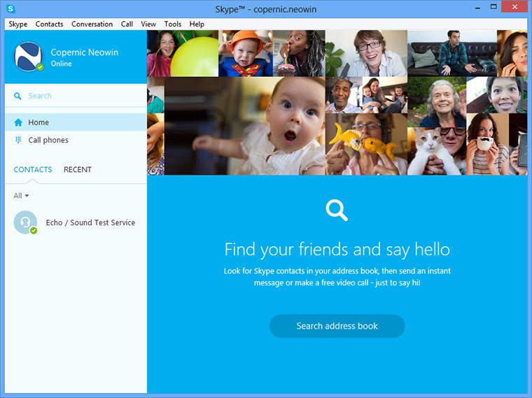The height and width of the screenshot is (398, 532).
Task: Click the Skype logo icon in title bar
Action: pyautogui.click(x=10, y=8)
